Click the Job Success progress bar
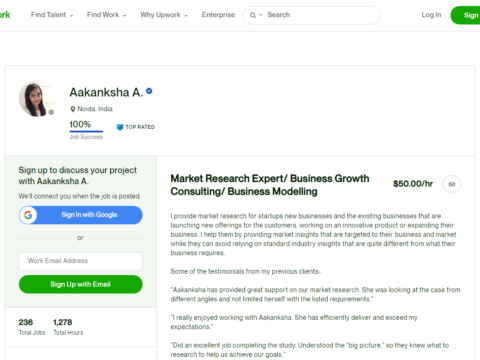480x360 pixels. [x=86, y=131]
